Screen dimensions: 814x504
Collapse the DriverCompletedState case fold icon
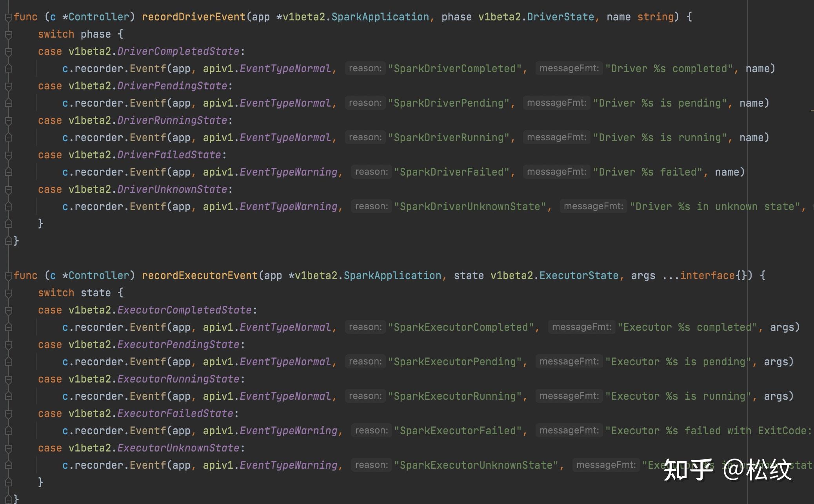(8, 52)
